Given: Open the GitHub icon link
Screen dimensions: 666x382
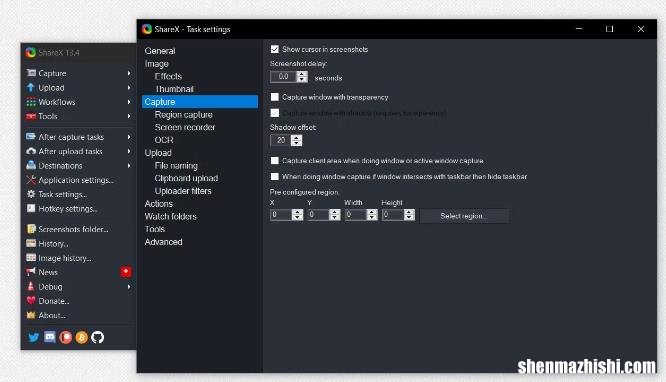Looking at the screenshot, I should pyautogui.click(x=98, y=337).
